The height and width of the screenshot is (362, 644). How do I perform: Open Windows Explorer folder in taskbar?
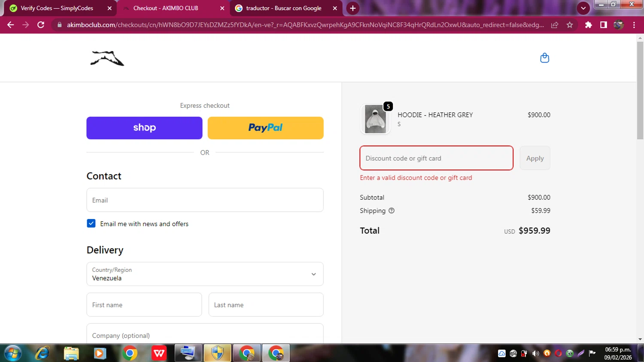coord(71,353)
